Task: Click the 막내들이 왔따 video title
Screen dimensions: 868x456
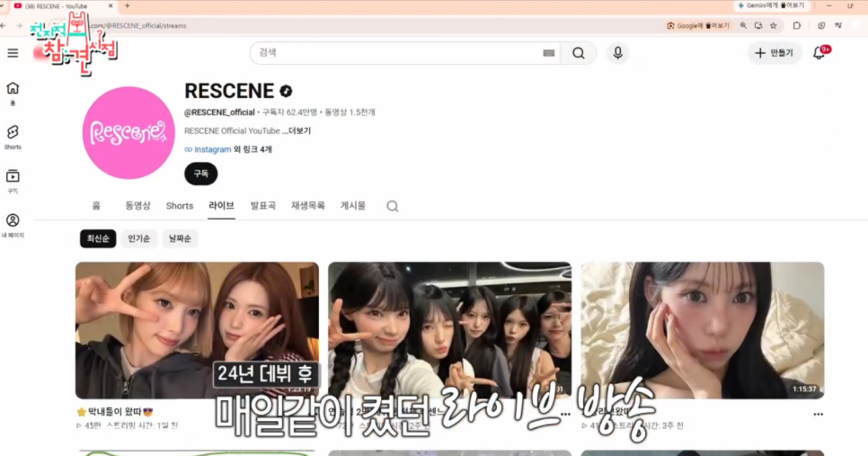Action: pos(115,412)
